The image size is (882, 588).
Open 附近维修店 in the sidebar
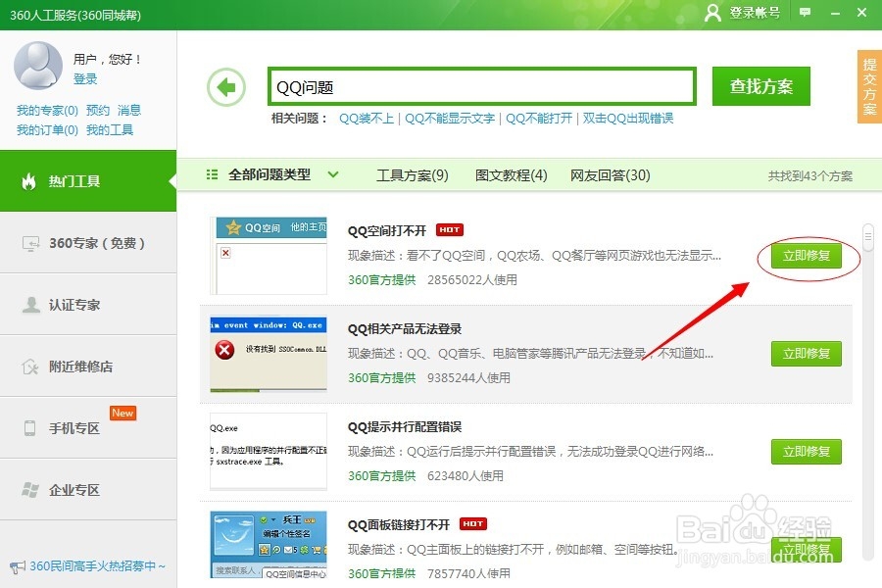click(88, 367)
